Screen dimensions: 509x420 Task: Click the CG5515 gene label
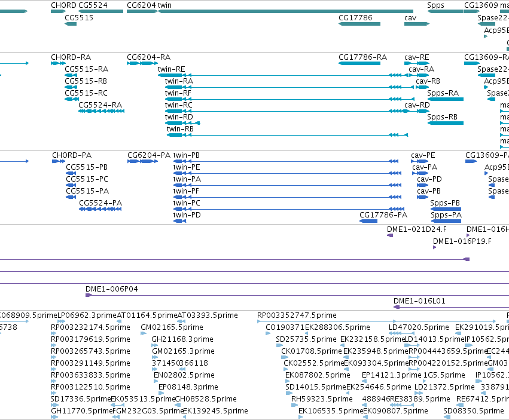(x=79, y=18)
